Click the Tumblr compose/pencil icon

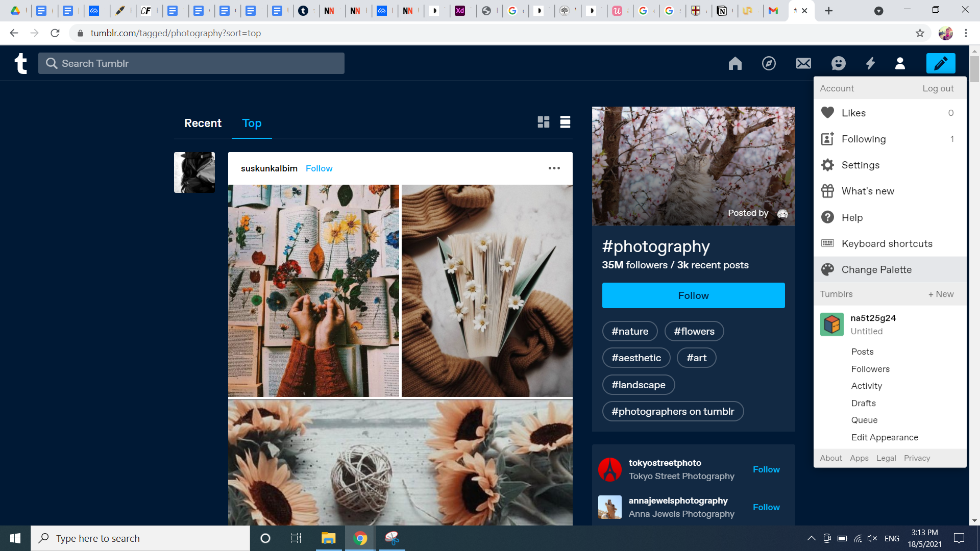pos(940,63)
